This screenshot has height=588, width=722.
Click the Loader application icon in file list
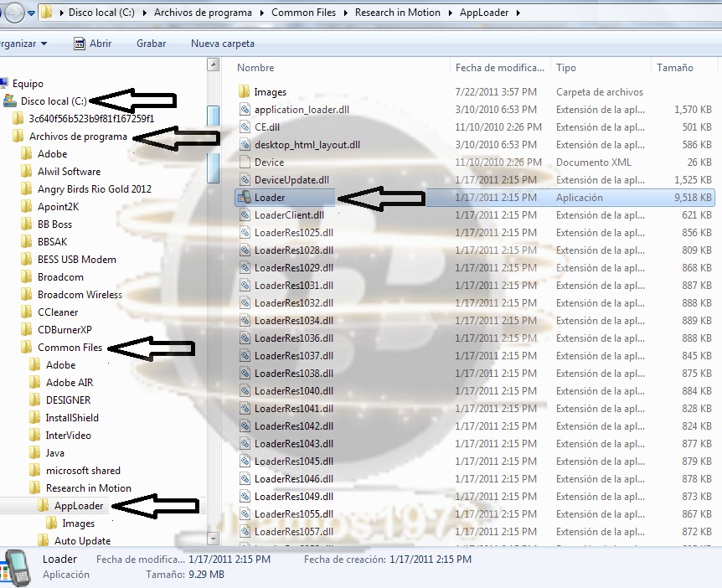click(x=244, y=198)
